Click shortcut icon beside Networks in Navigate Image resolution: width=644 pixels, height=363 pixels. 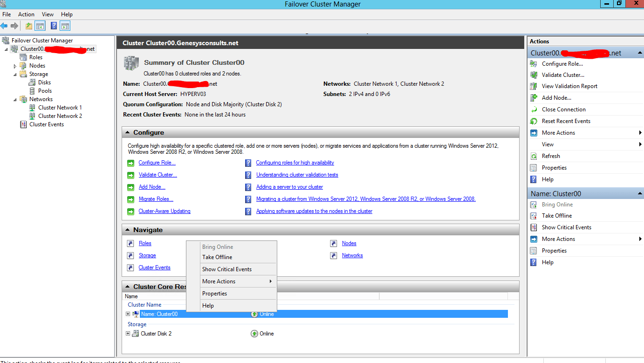334,255
